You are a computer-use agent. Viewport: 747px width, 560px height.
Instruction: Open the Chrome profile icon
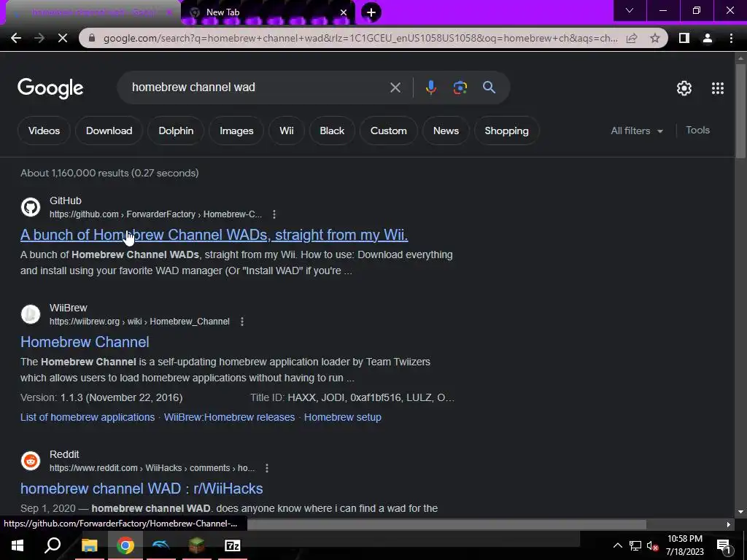pyautogui.click(x=708, y=38)
